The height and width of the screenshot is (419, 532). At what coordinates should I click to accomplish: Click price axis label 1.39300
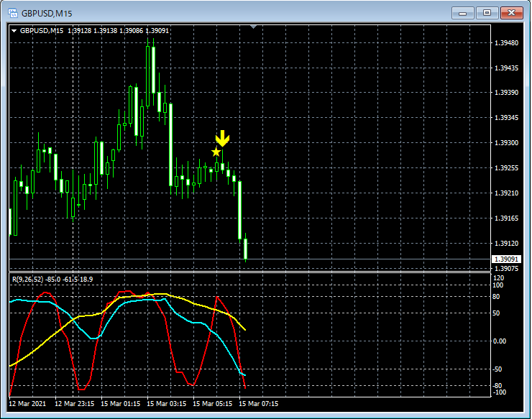(506, 142)
